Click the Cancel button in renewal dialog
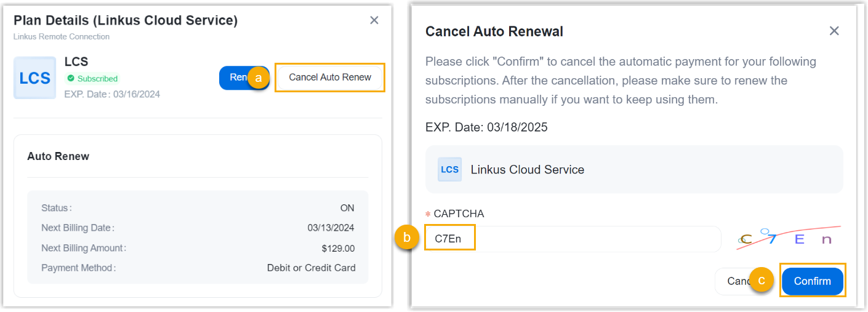This screenshot has width=868, height=312. click(734, 281)
